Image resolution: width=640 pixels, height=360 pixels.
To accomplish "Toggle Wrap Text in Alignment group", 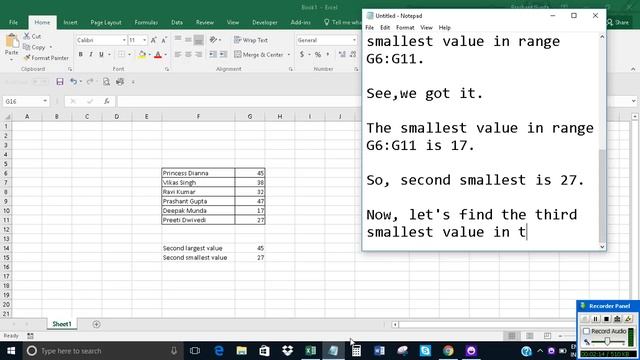I will (251, 40).
